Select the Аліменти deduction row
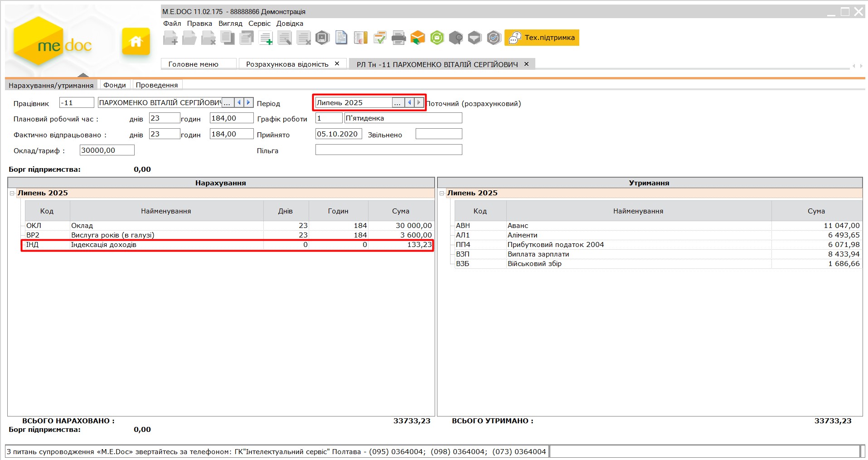This screenshot has width=868, height=460. click(x=658, y=235)
